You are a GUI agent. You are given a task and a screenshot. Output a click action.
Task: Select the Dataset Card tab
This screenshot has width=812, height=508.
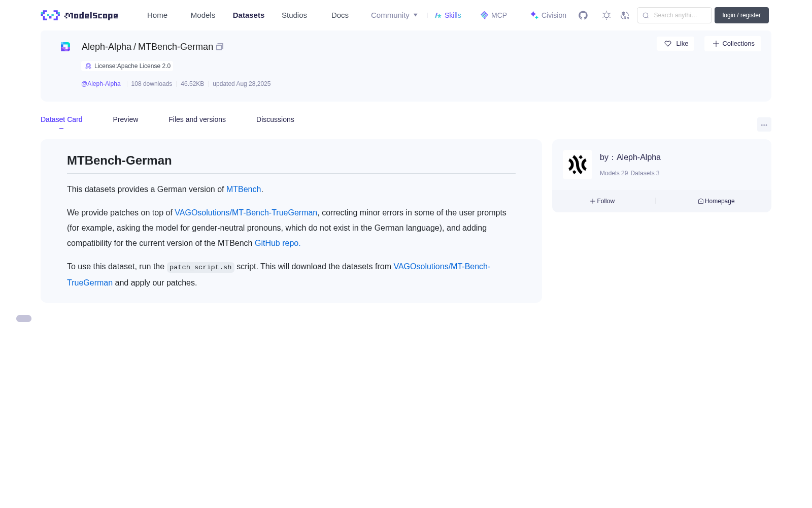click(x=61, y=119)
